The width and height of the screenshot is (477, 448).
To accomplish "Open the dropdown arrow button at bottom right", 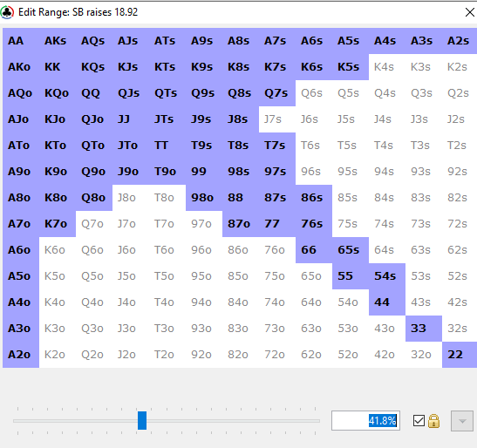I will 462,421.
